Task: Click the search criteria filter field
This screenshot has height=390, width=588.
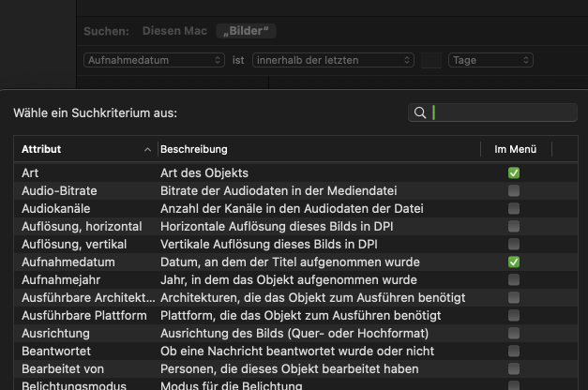Action: 492,112
